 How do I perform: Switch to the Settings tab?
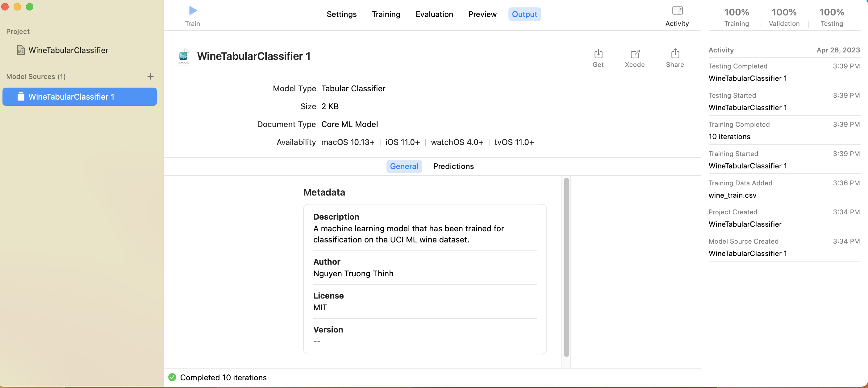pos(341,14)
